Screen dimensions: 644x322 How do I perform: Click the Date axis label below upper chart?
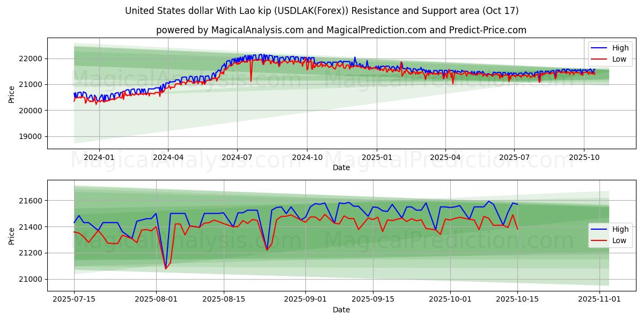click(x=341, y=167)
